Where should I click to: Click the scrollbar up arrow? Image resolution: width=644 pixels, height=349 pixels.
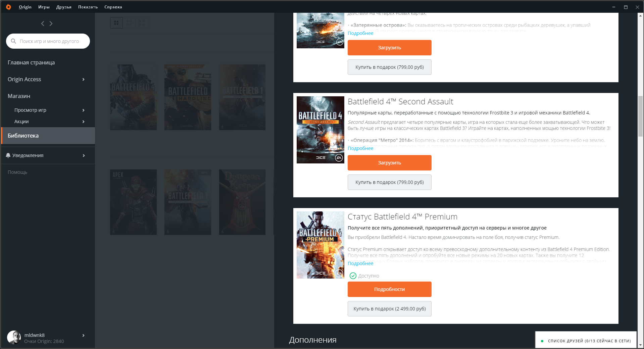point(640,15)
